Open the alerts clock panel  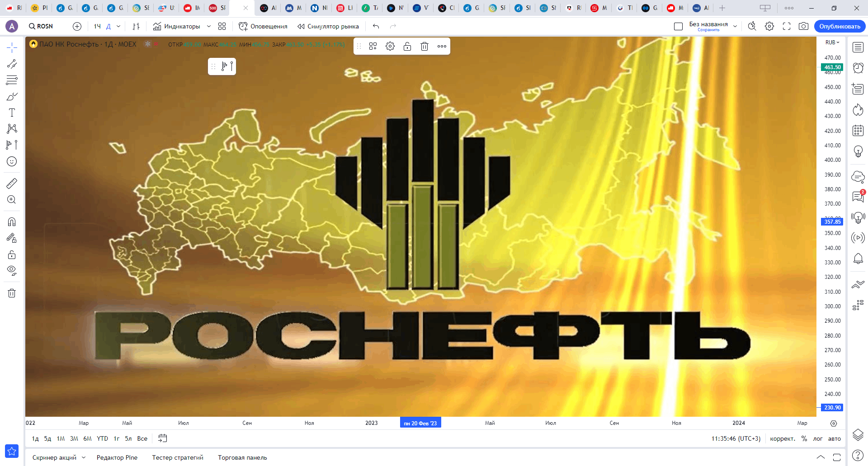point(858,68)
